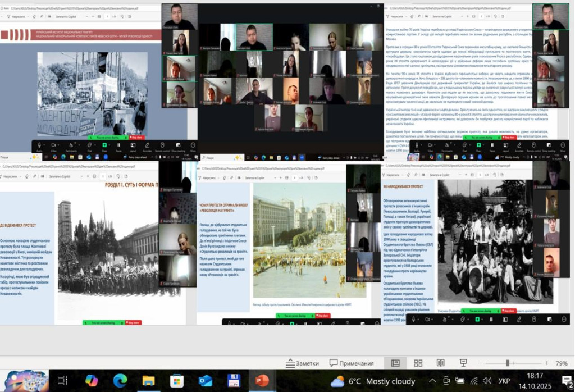Open the УКР input language switcher
Viewport: 575px width, 392px height.
point(504,381)
